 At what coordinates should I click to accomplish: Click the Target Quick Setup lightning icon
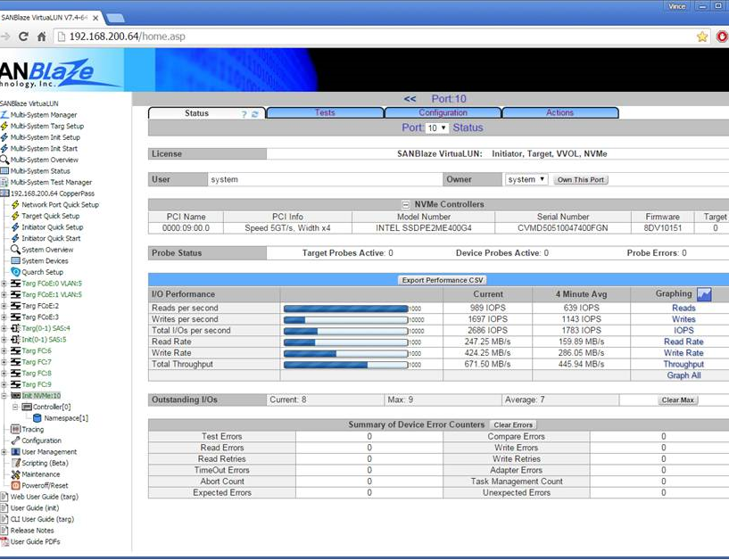click(x=15, y=216)
